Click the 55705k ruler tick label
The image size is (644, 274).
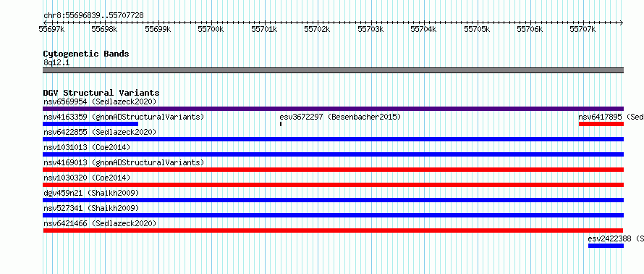pyautogui.click(x=477, y=29)
